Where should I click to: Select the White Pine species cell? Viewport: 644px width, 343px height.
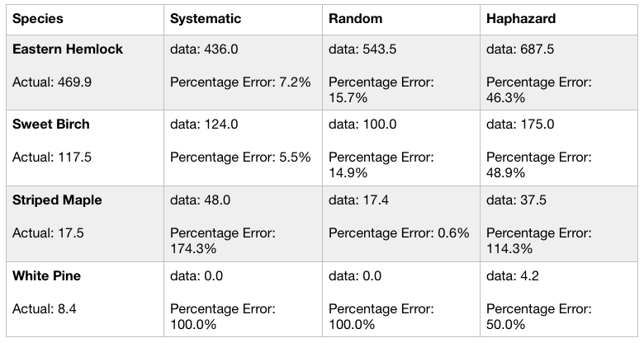44,276
